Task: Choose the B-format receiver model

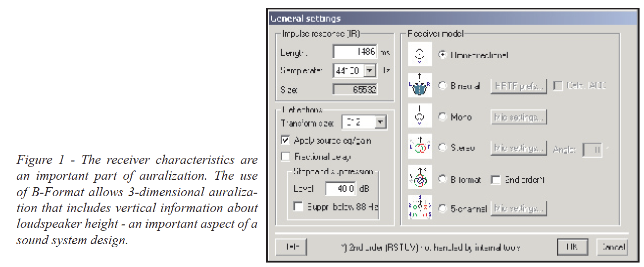Action: tap(443, 180)
